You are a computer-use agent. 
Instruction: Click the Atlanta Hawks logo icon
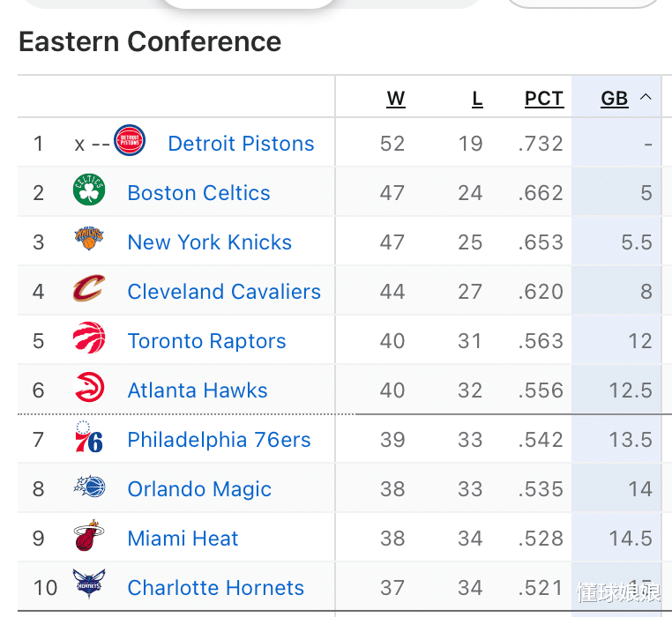click(89, 389)
